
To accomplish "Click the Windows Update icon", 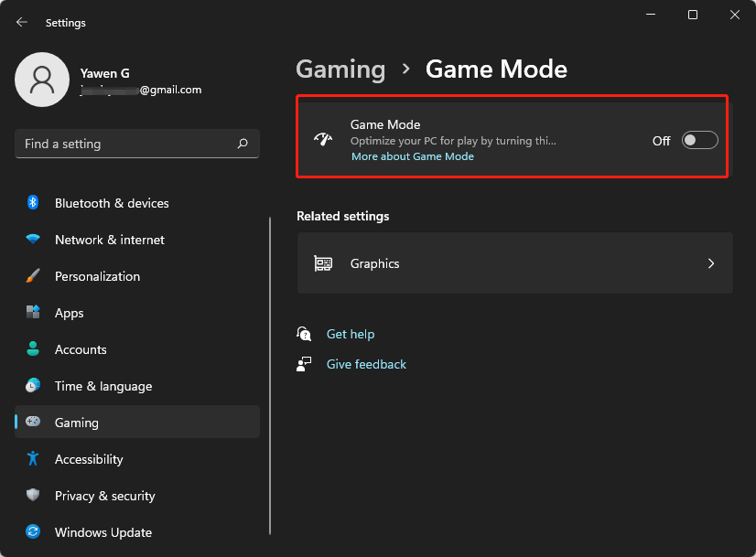I will pyautogui.click(x=34, y=532).
